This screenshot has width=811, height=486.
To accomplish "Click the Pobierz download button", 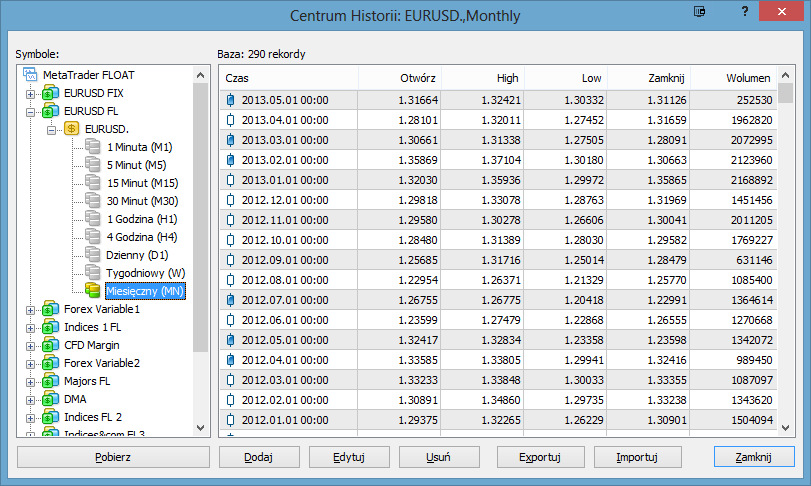I will pos(113,457).
